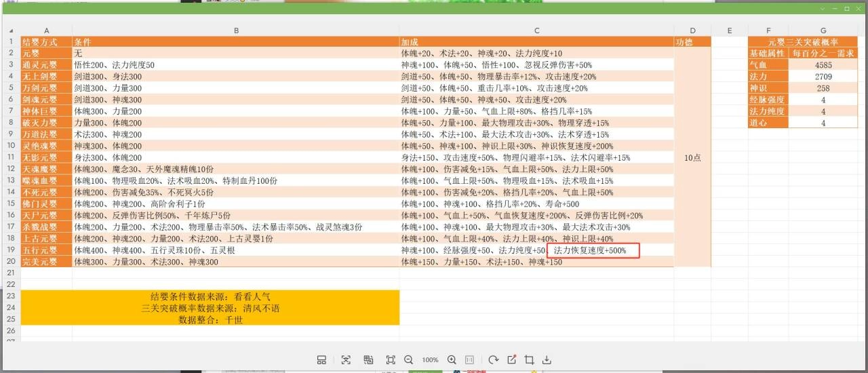Save the image with download icon
The width and height of the screenshot is (868, 373).
(547, 360)
